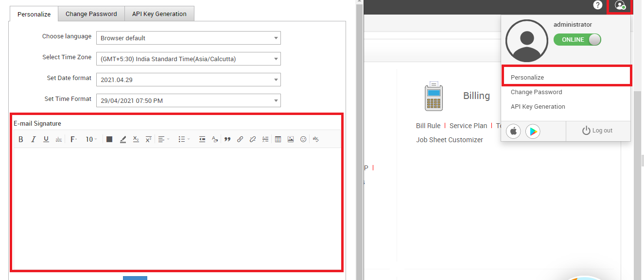Pick the text color swatch
Viewport: 644px width, 280px height.
(109, 139)
